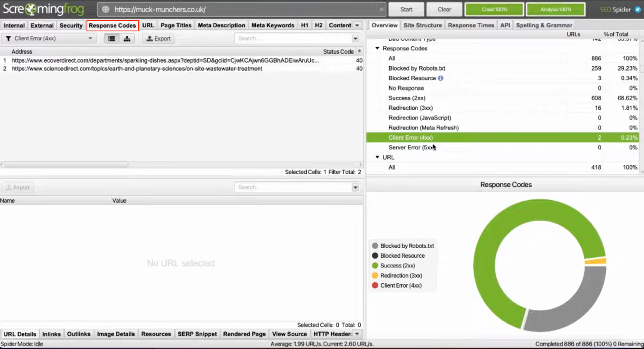Screen dimensions: 644x349
Task: Collapse the URL tree section
Action: pyautogui.click(x=377, y=157)
